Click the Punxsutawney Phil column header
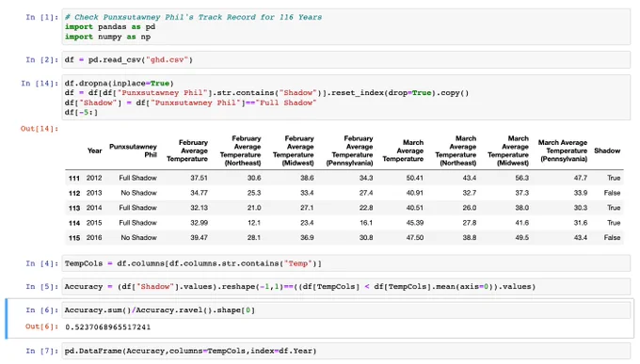This screenshot has width=640, height=364. click(133, 150)
